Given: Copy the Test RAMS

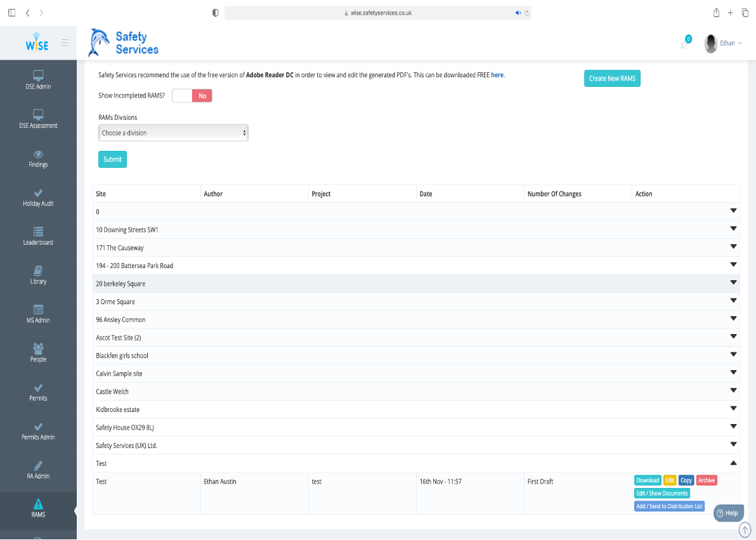Looking at the screenshot, I should [x=686, y=480].
